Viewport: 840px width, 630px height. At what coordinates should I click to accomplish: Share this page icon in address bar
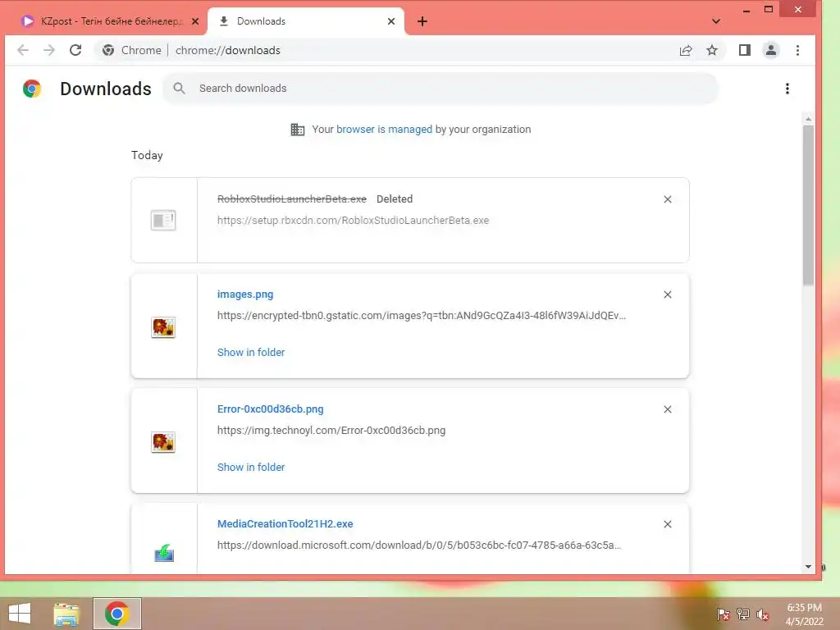tap(686, 50)
